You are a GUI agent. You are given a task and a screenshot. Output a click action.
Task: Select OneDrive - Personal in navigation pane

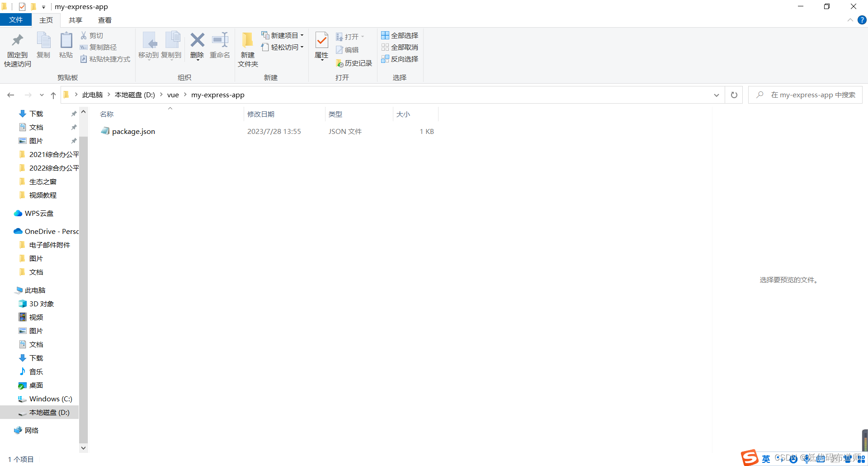52,231
